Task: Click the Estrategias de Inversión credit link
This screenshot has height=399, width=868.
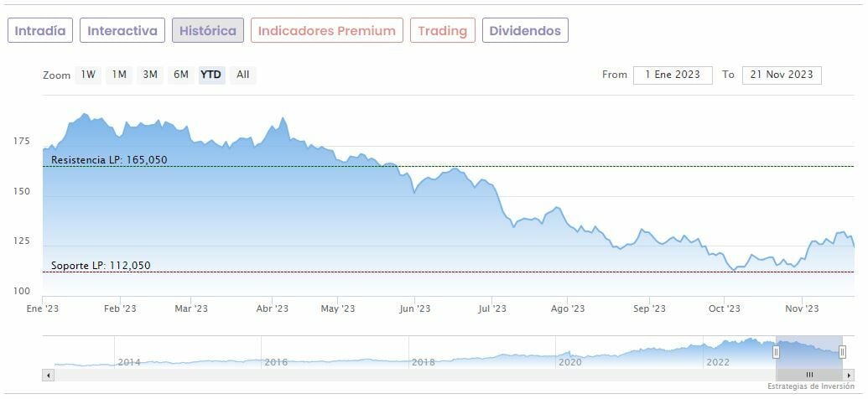Action: [809, 386]
